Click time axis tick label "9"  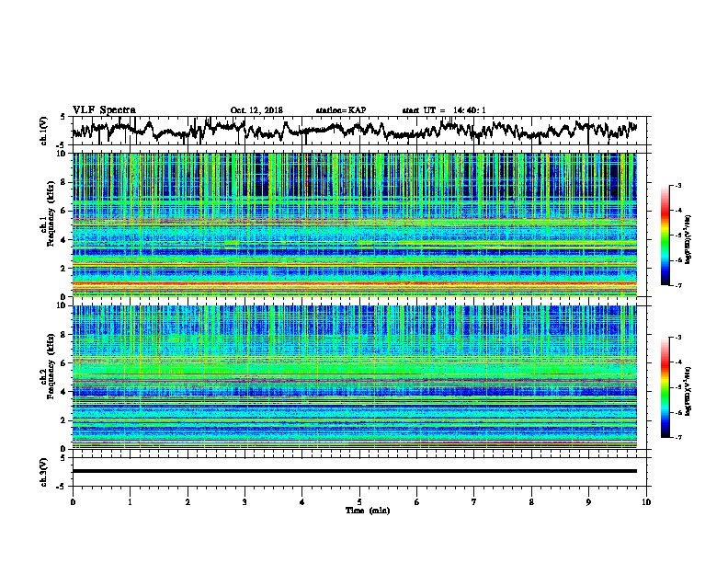[x=588, y=502]
